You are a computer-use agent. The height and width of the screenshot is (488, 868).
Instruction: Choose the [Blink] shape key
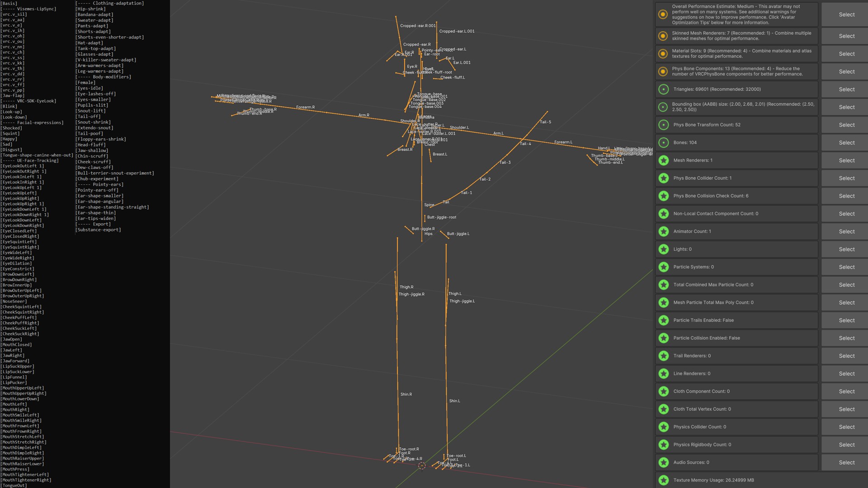point(9,106)
